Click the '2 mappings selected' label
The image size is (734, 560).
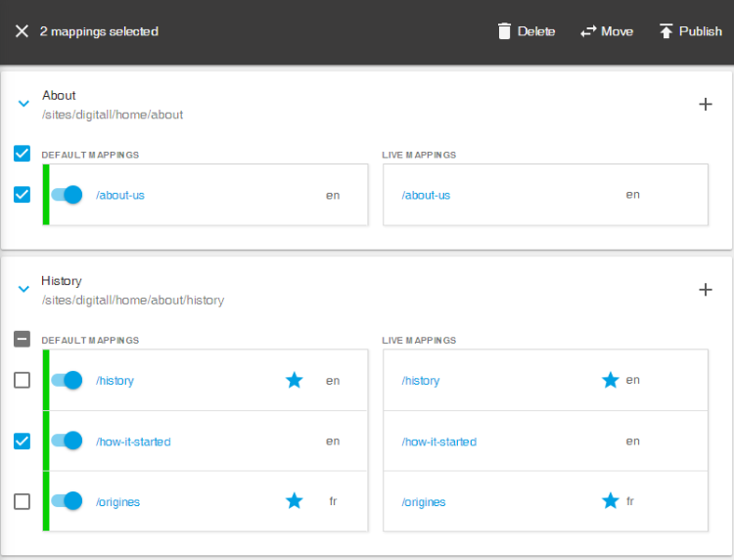coord(99,31)
